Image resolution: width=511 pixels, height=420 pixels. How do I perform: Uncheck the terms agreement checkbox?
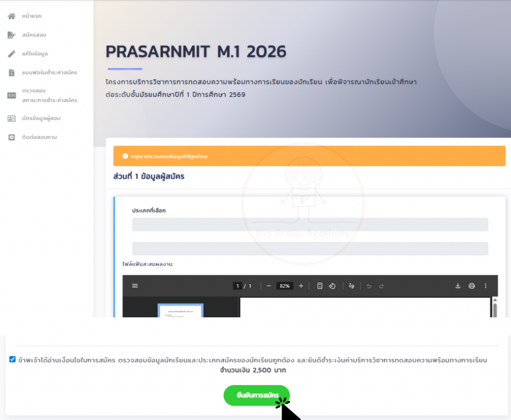(12, 360)
